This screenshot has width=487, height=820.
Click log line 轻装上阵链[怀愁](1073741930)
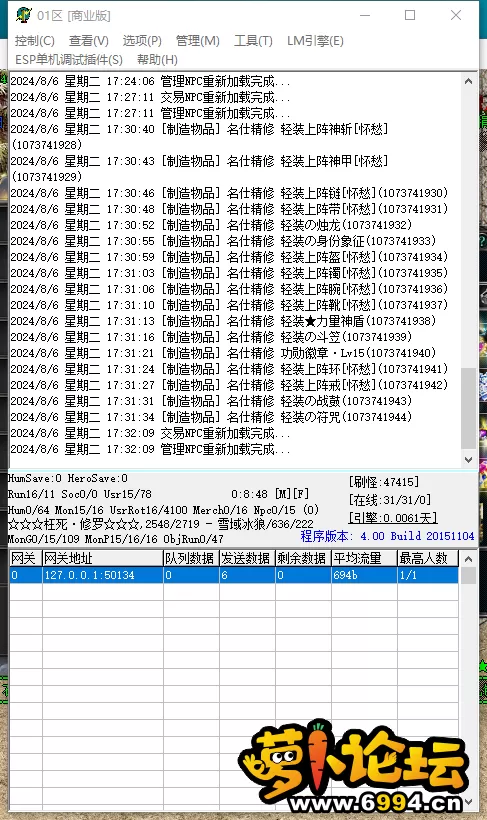tap(229, 193)
